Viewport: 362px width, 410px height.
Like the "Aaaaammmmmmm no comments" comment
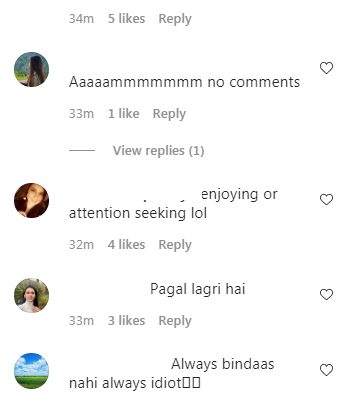(x=326, y=68)
